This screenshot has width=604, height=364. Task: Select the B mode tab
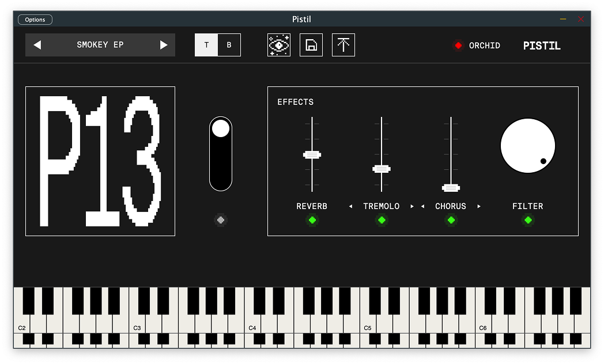[x=229, y=45]
